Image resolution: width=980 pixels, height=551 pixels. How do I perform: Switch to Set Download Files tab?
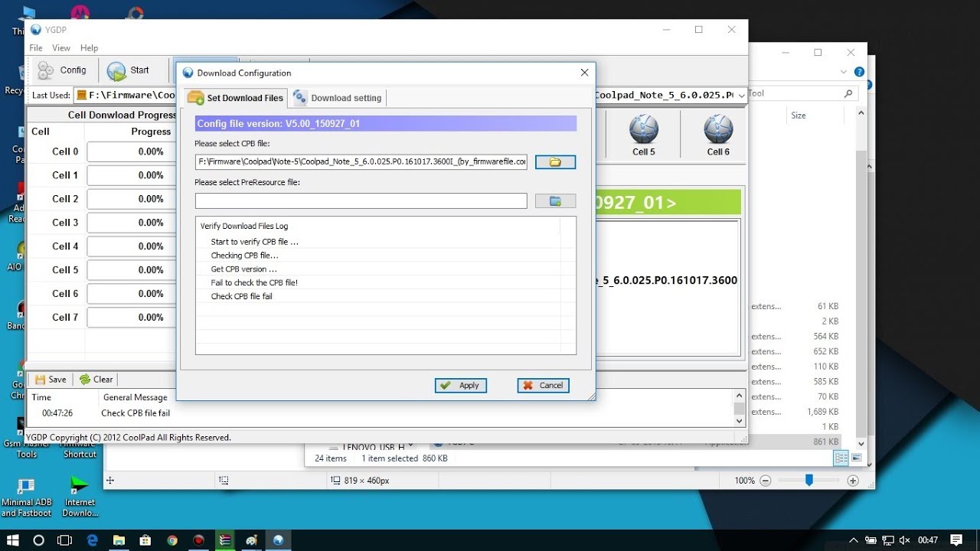236,98
